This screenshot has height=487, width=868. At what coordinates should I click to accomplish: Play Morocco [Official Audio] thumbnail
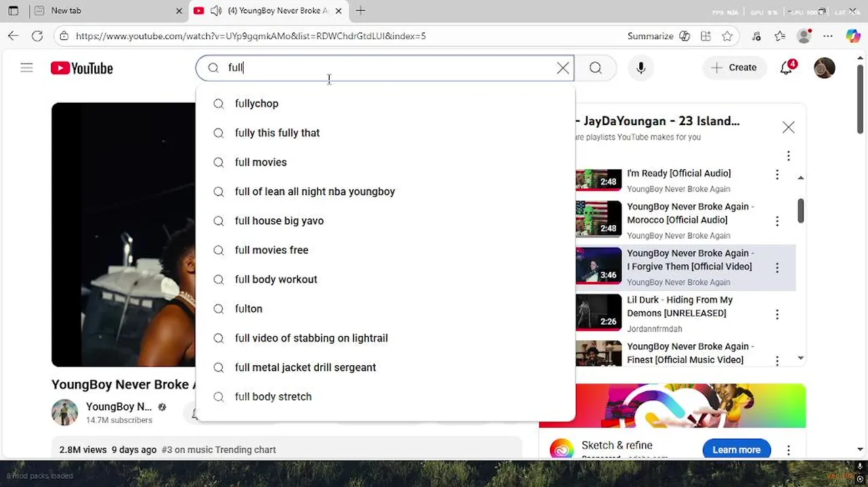pyautogui.click(x=599, y=218)
